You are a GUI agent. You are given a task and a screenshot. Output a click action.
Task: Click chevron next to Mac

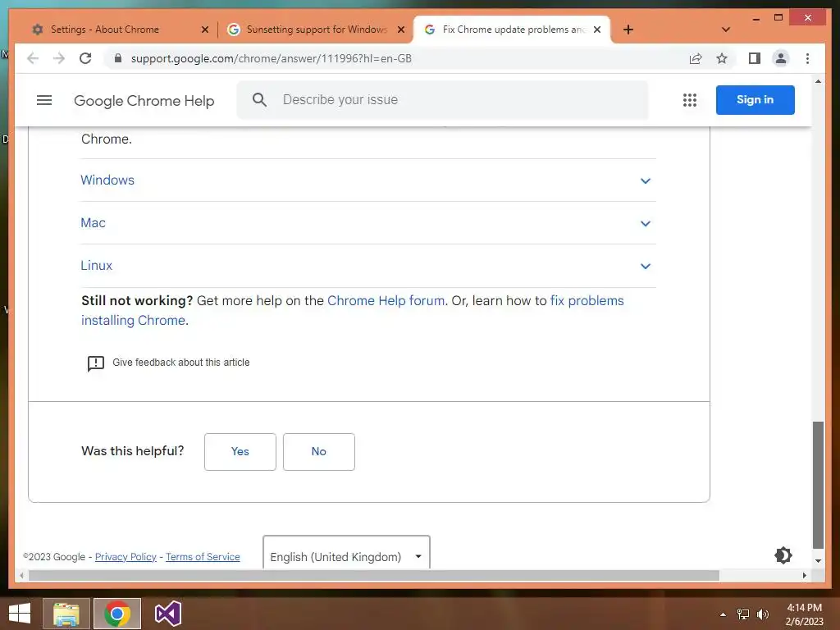pyautogui.click(x=646, y=223)
